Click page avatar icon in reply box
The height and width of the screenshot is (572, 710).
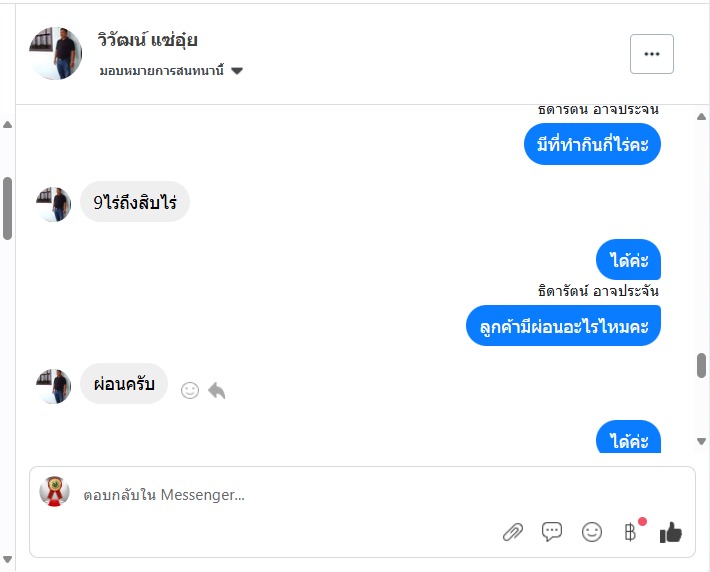pyautogui.click(x=54, y=492)
